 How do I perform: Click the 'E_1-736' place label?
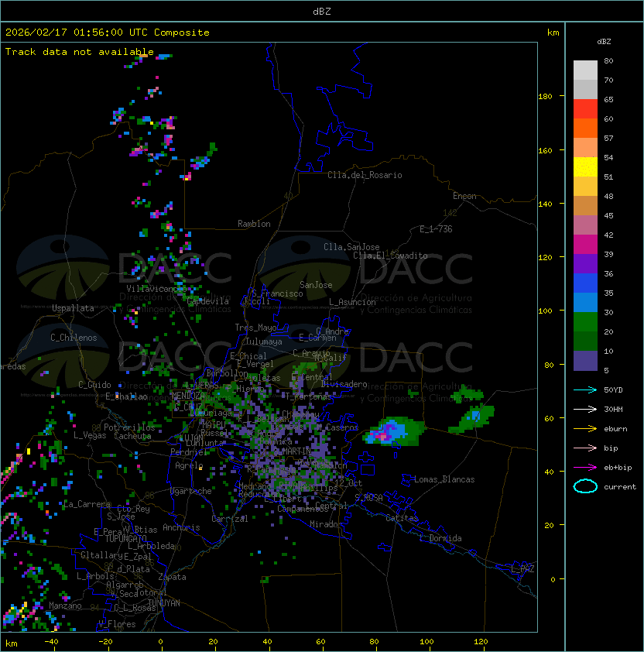click(436, 229)
